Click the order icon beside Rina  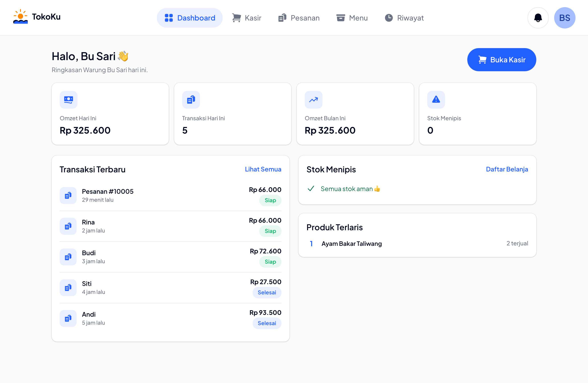click(68, 226)
